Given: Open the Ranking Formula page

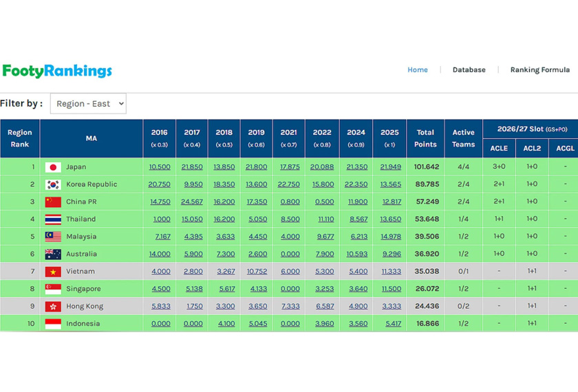Looking at the screenshot, I should coord(539,70).
